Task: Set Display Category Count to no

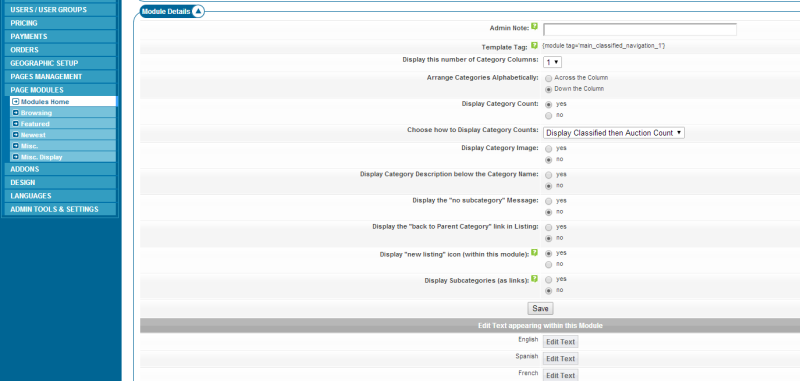Action: click(548, 115)
